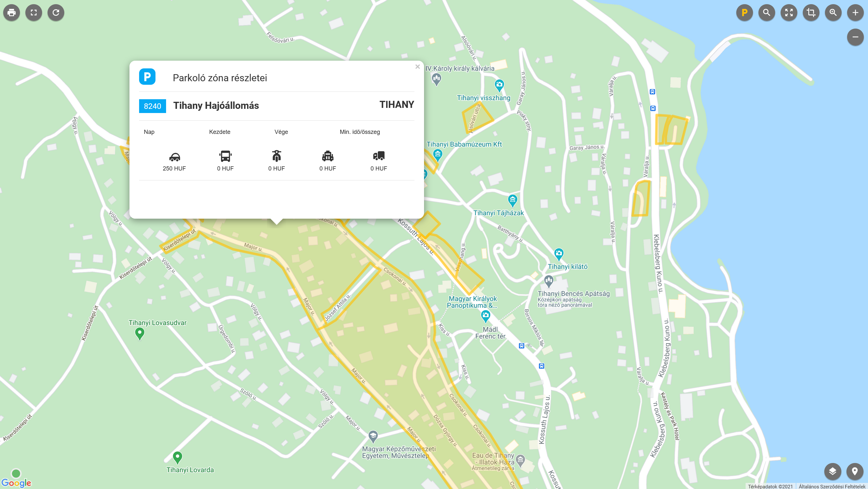This screenshot has width=868, height=489.
Task: Click the location pin button
Action: click(855, 471)
